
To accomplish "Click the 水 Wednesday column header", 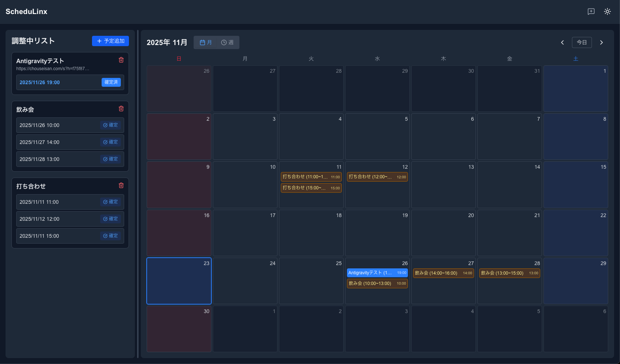I will point(377,59).
